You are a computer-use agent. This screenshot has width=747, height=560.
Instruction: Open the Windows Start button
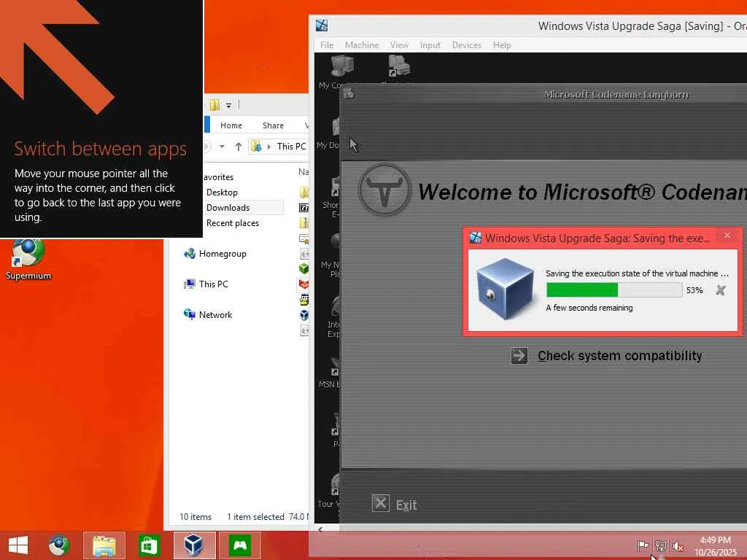(18, 545)
